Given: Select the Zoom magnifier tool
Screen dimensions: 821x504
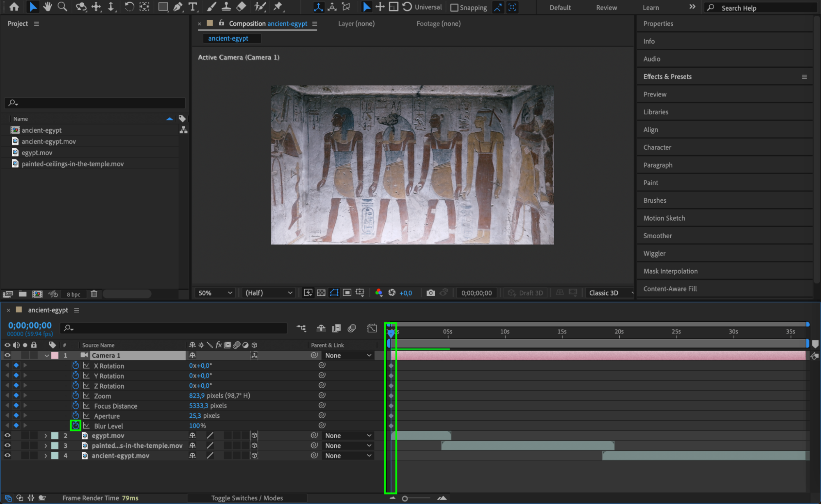Looking at the screenshot, I should tap(62, 7).
